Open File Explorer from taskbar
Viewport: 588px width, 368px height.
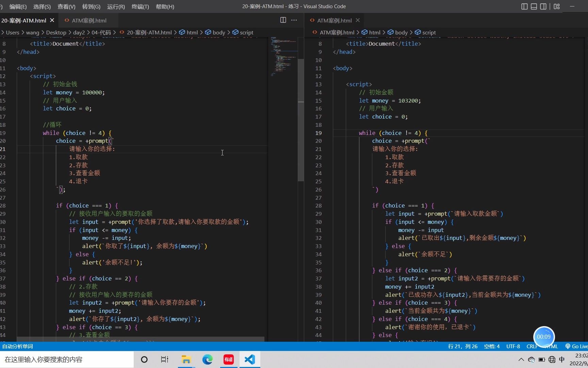[186, 359]
